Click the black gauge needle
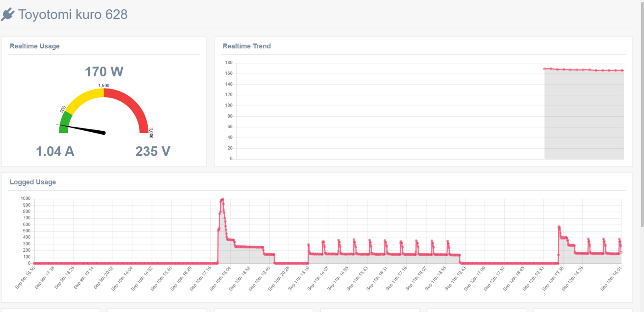This screenshot has height=312, width=644. click(82, 129)
